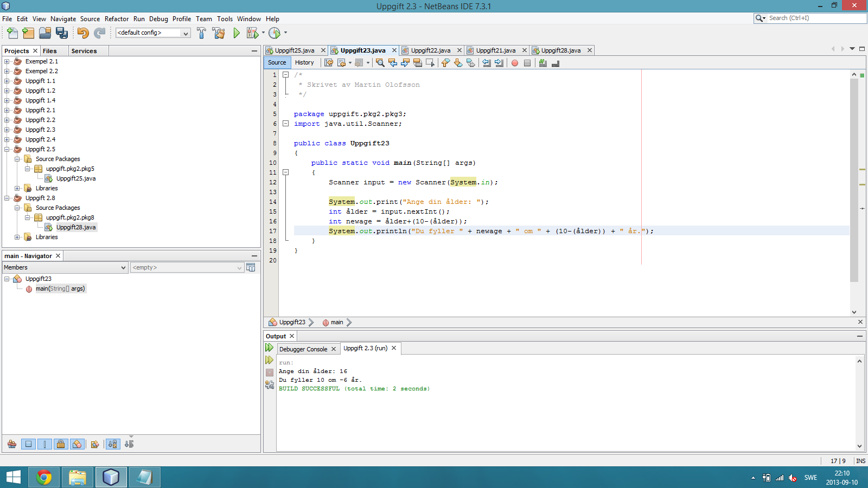Expand the Uppgift 2.3 project node
Screen dimensions: 868x488
pyautogui.click(x=7, y=130)
